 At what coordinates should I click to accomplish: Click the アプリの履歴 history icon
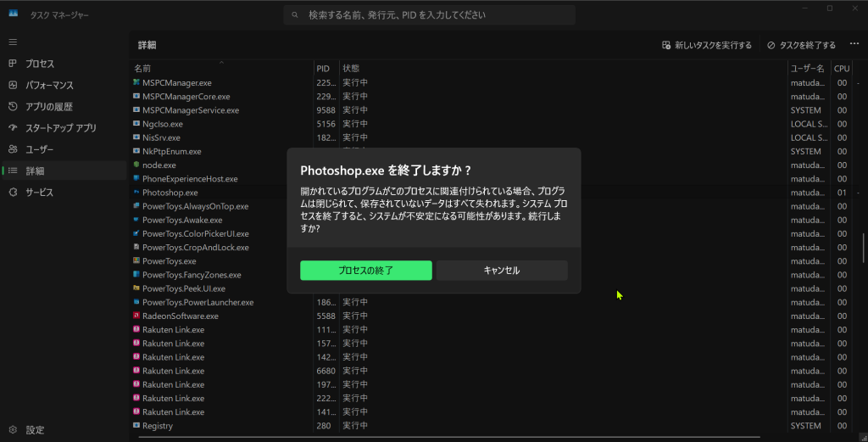point(13,107)
